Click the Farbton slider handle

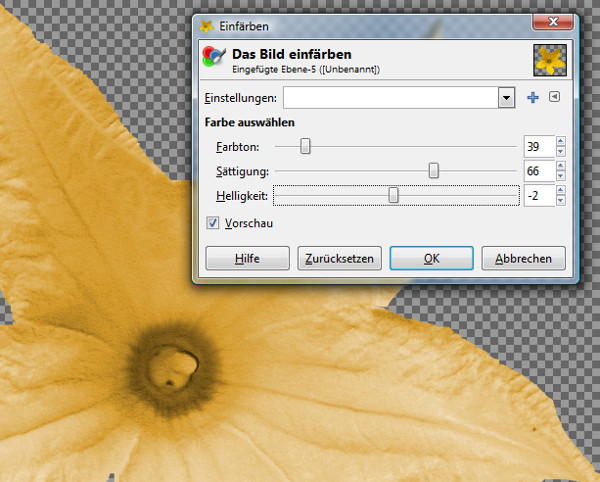click(x=305, y=147)
